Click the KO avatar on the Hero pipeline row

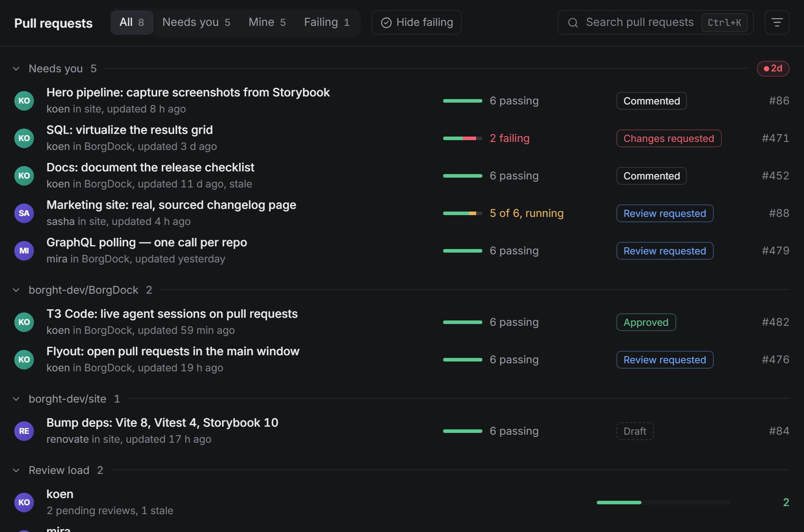click(24, 101)
